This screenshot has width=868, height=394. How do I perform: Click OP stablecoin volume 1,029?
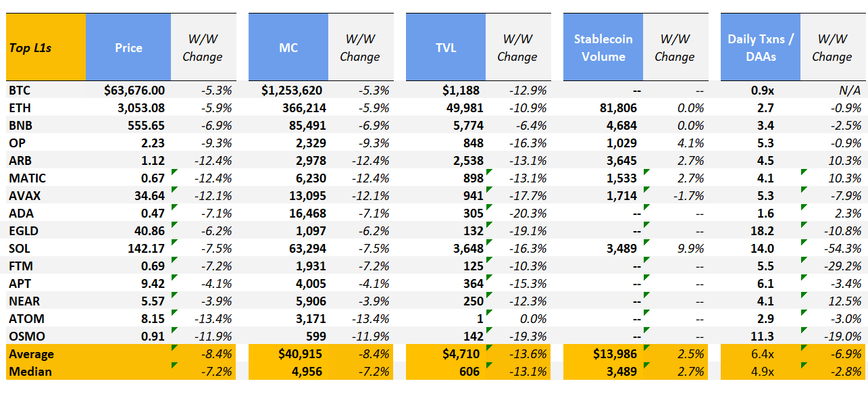623,143
